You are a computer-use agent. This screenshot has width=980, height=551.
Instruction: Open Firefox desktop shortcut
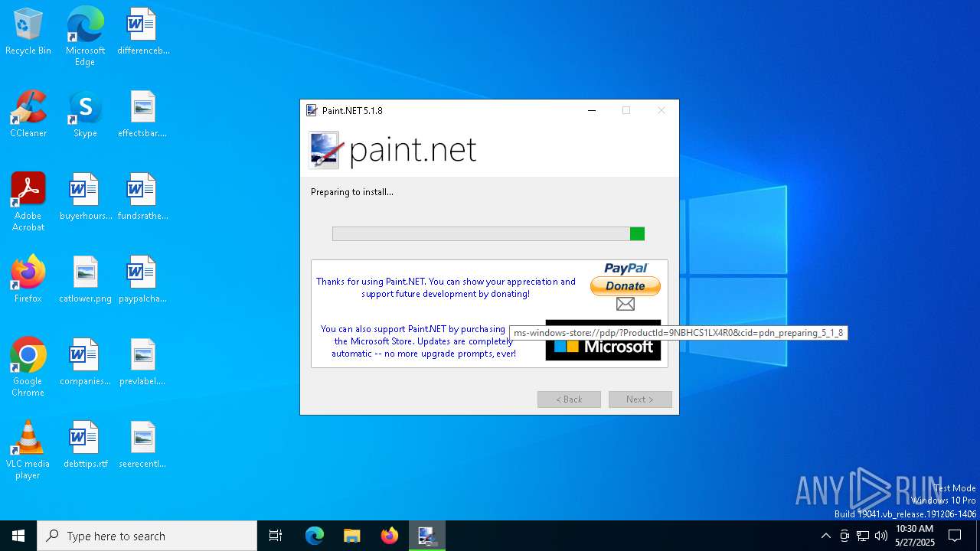[28, 279]
